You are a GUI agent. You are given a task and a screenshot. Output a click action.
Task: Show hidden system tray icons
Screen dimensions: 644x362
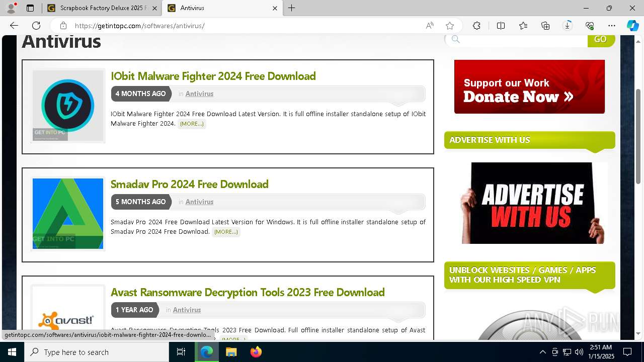pyautogui.click(x=542, y=352)
